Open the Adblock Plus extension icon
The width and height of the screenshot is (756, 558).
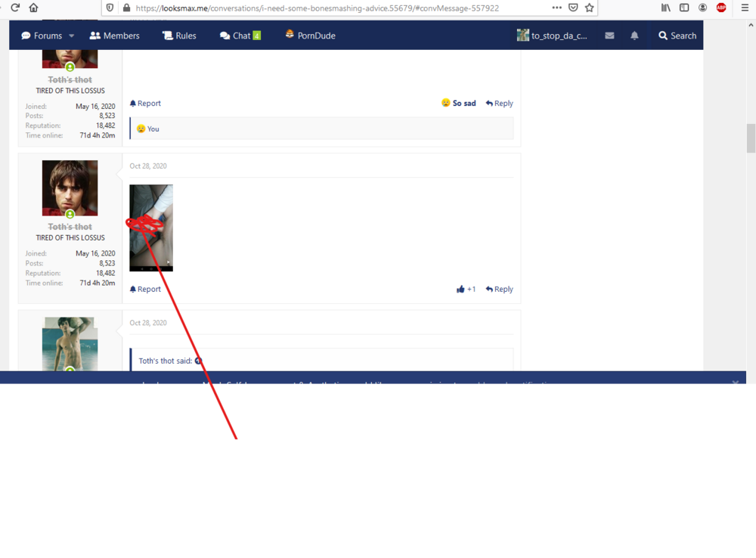[x=721, y=8]
